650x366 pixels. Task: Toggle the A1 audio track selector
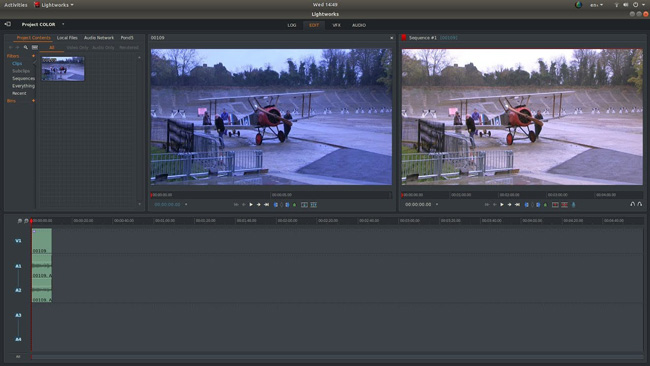(x=18, y=266)
